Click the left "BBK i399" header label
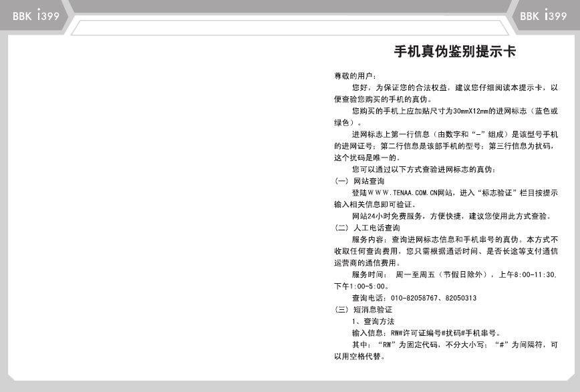Screen dimensions: 580x392 (36, 15)
